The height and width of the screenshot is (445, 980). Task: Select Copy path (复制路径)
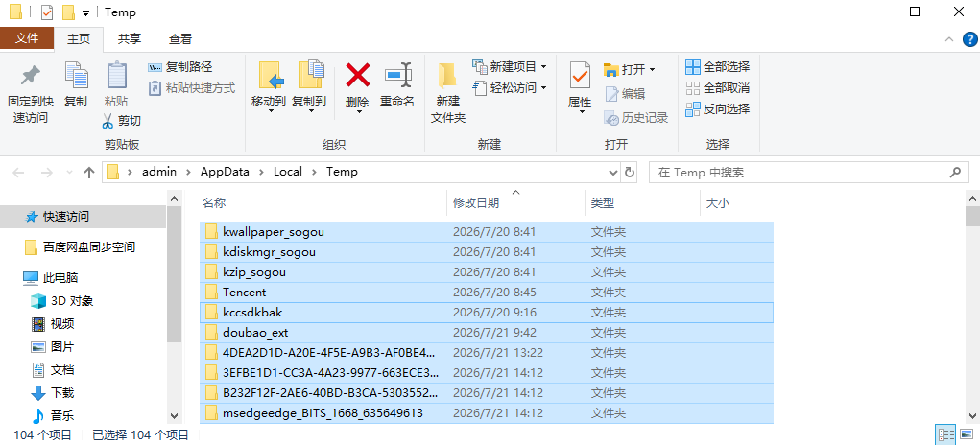click(180, 67)
